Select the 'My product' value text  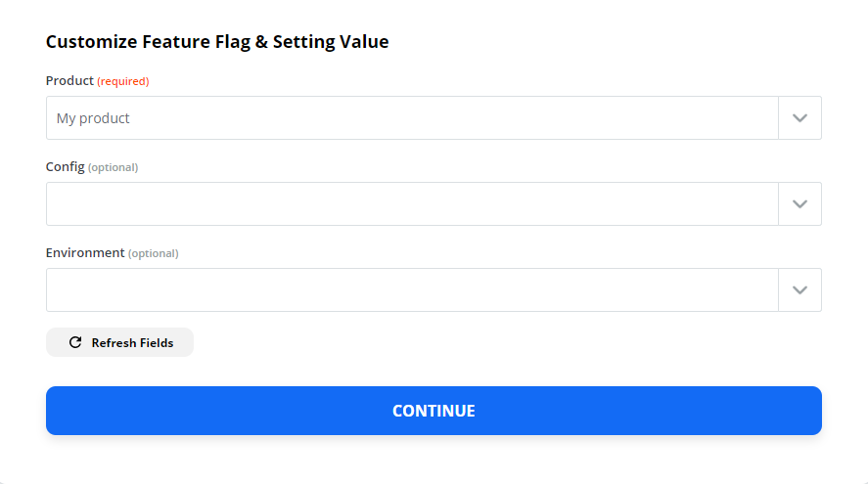(93, 118)
